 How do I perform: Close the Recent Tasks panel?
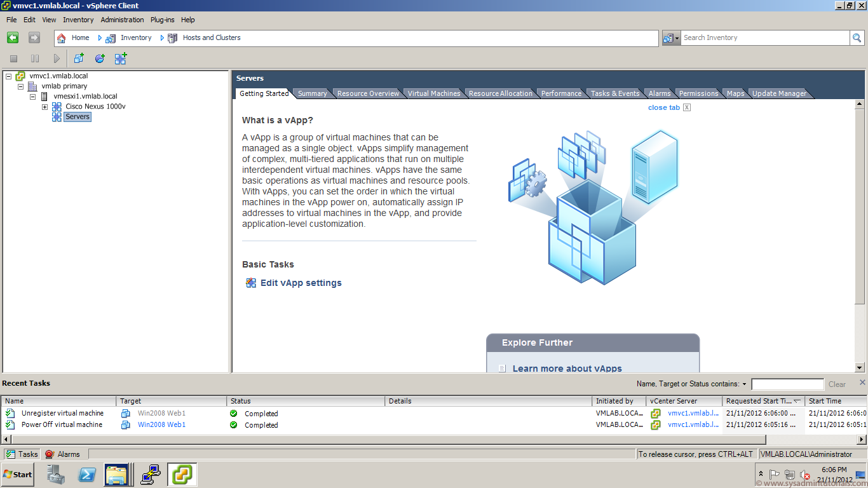pos(862,382)
